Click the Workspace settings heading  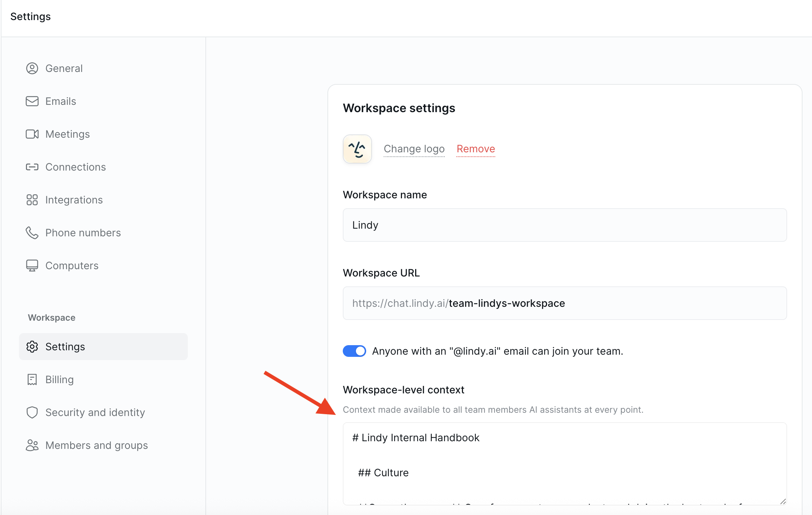click(x=399, y=108)
